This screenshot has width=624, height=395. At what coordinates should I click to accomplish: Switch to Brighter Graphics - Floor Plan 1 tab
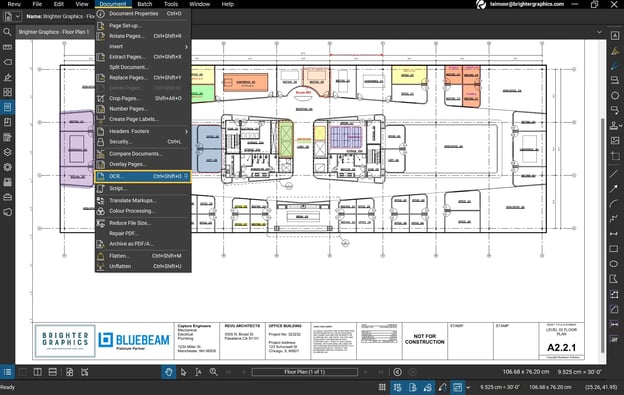55,32
